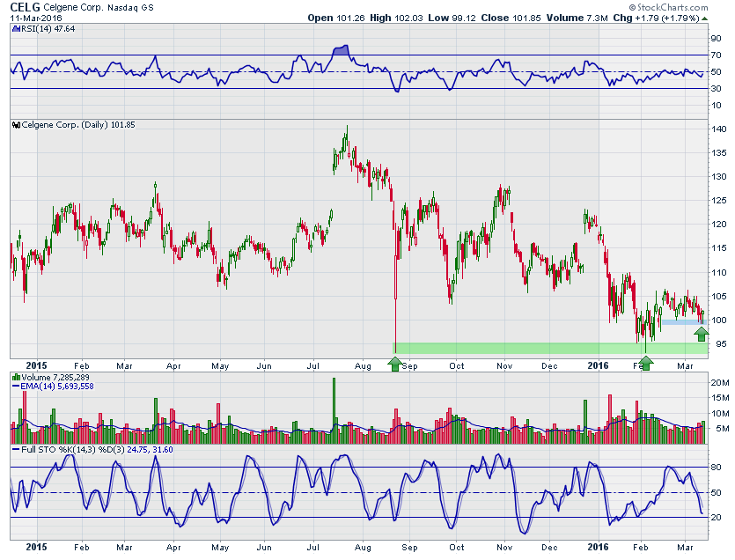The width and height of the screenshot is (735, 560).
Task: Click the 80 level on the stochastic axis
Action: tap(716, 468)
